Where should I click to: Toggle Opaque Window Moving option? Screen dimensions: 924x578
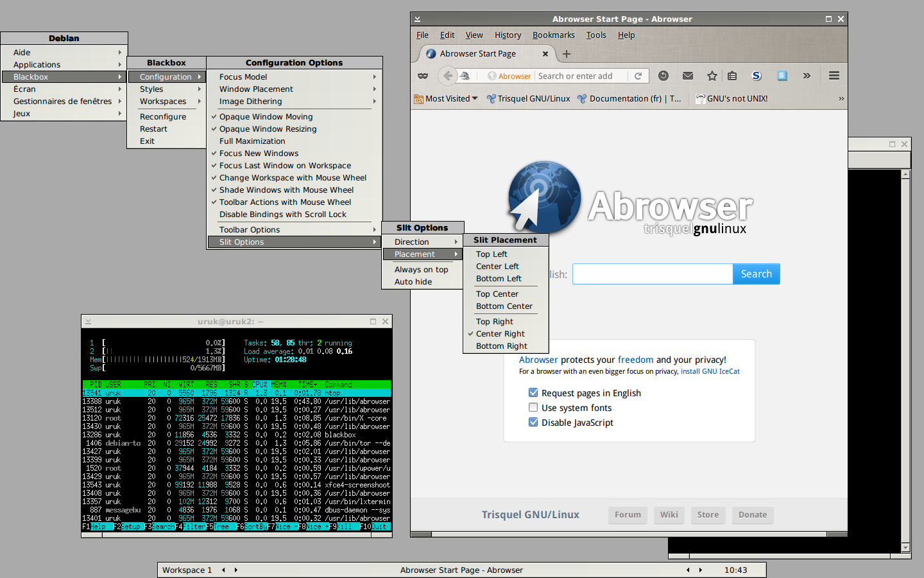click(295, 117)
